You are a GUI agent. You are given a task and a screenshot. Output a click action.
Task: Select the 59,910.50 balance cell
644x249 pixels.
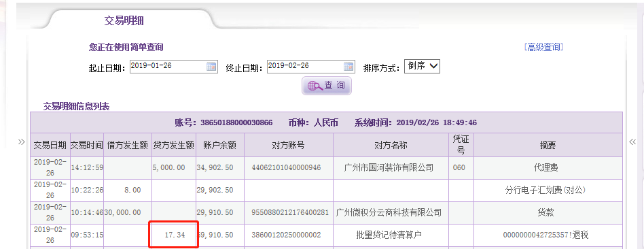pyautogui.click(x=220, y=235)
